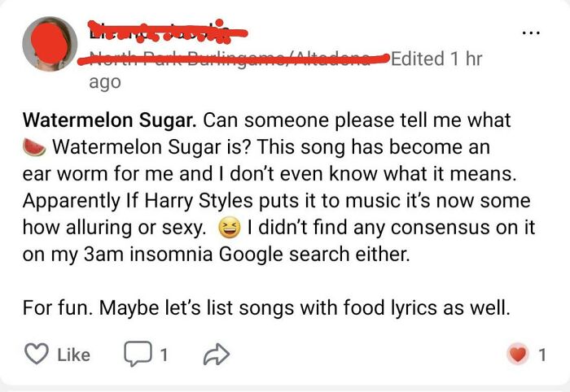Tap the heart icon to like the post
The height and width of the screenshot is (392, 570).
(38, 355)
